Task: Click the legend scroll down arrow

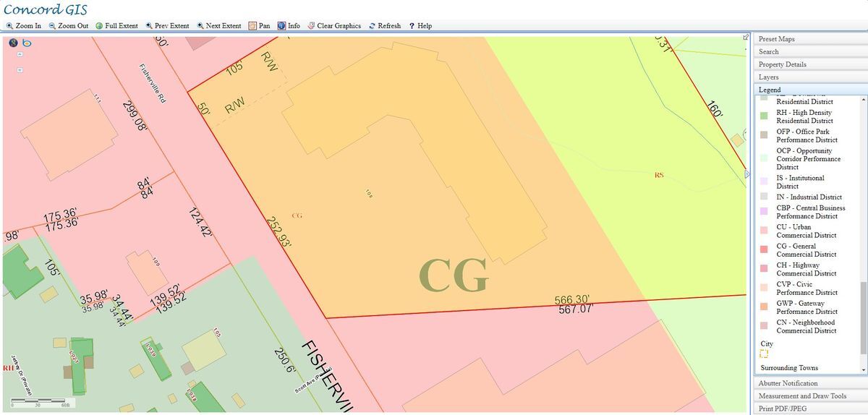Action: click(863, 370)
